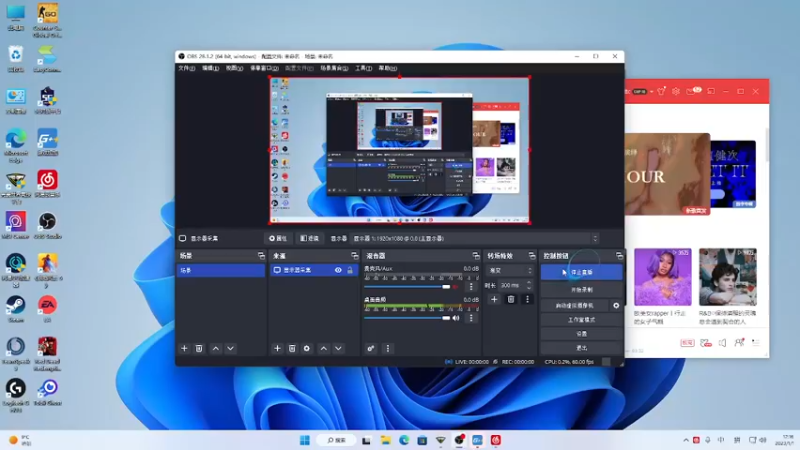Open the desktop audio three-dot options
The width and height of the screenshot is (800, 450).
(x=471, y=318)
